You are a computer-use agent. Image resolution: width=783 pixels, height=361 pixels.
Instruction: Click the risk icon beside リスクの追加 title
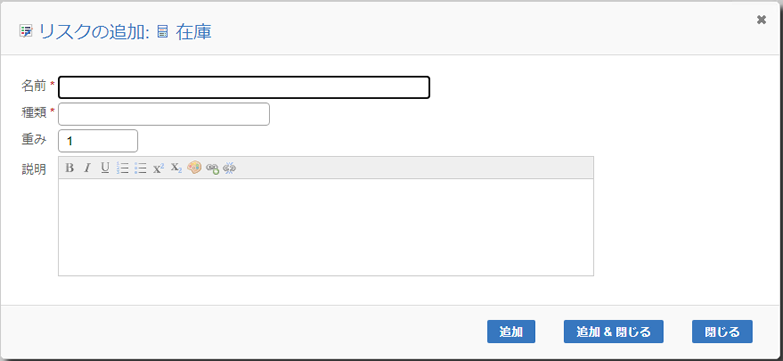coord(25,32)
